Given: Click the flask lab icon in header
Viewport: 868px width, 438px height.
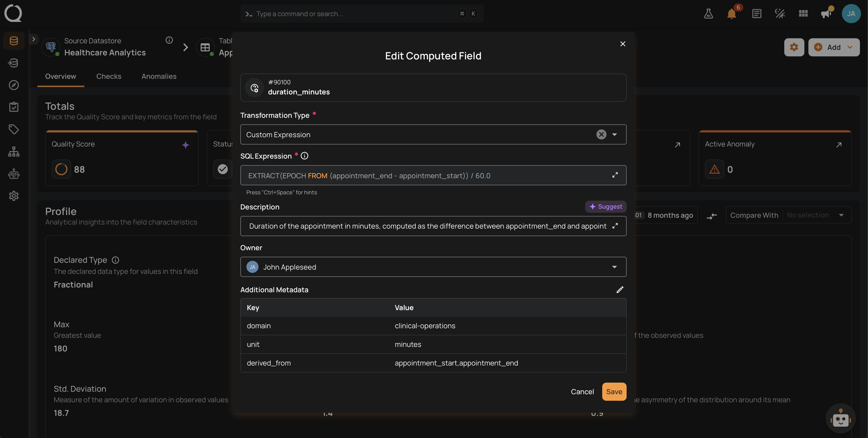Looking at the screenshot, I should (x=708, y=14).
